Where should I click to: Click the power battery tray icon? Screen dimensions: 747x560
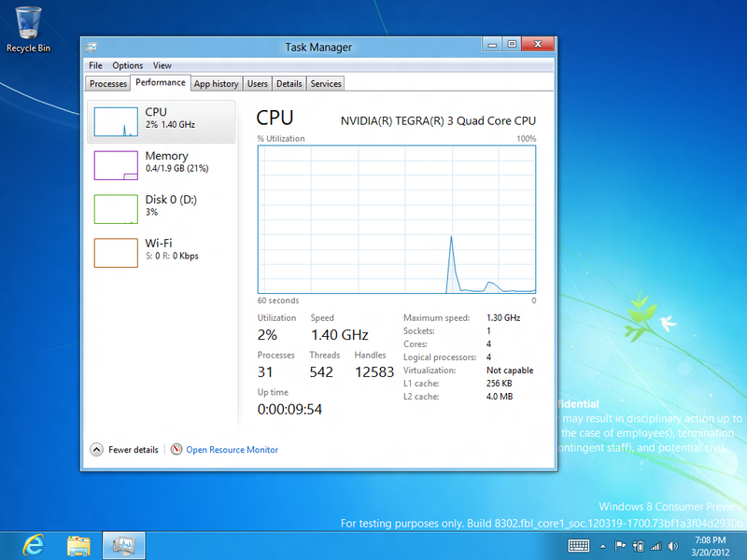pos(639,546)
